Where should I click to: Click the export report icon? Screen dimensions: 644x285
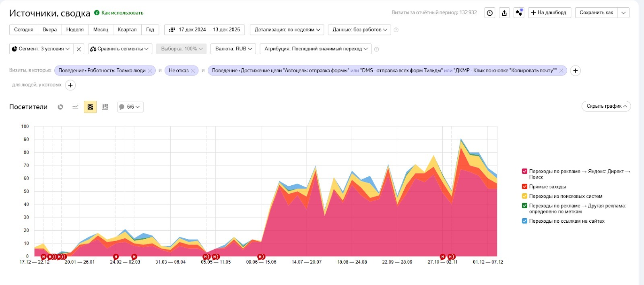pyautogui.click(x=504, y=13)
